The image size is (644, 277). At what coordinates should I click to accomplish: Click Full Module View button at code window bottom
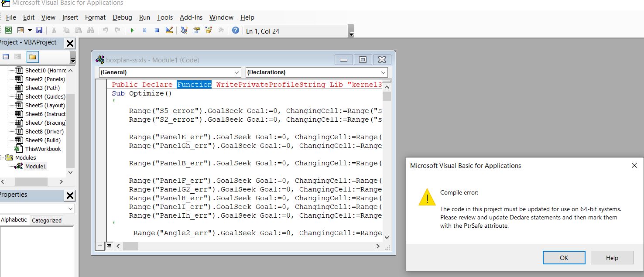tap(109, 246)
